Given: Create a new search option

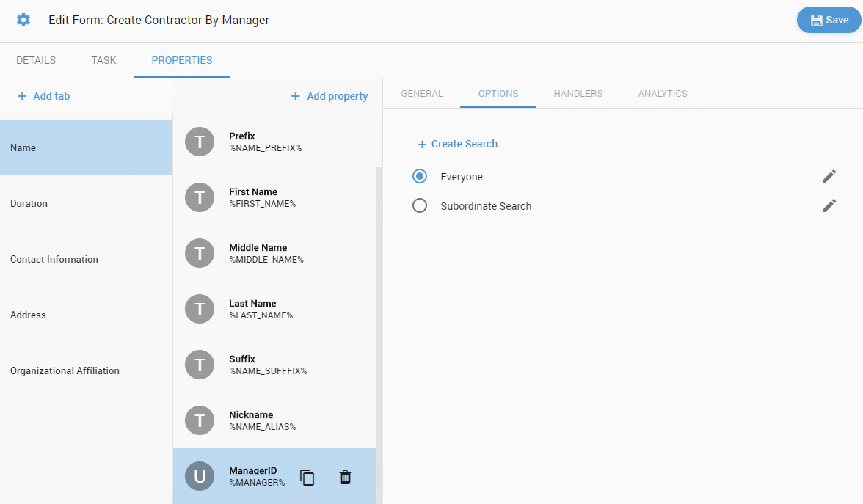Looking at the screenshot, I should pos(456,144).
